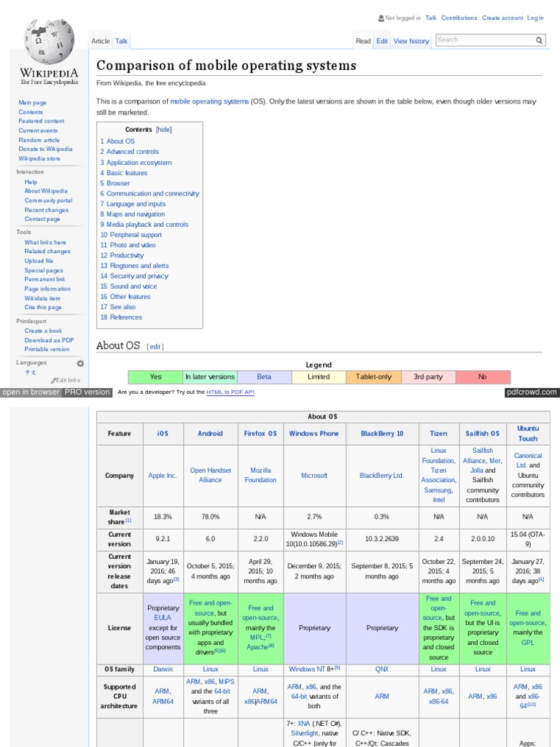Open iOS column header link
Screen dimensions: 560x747
point(163,434)
